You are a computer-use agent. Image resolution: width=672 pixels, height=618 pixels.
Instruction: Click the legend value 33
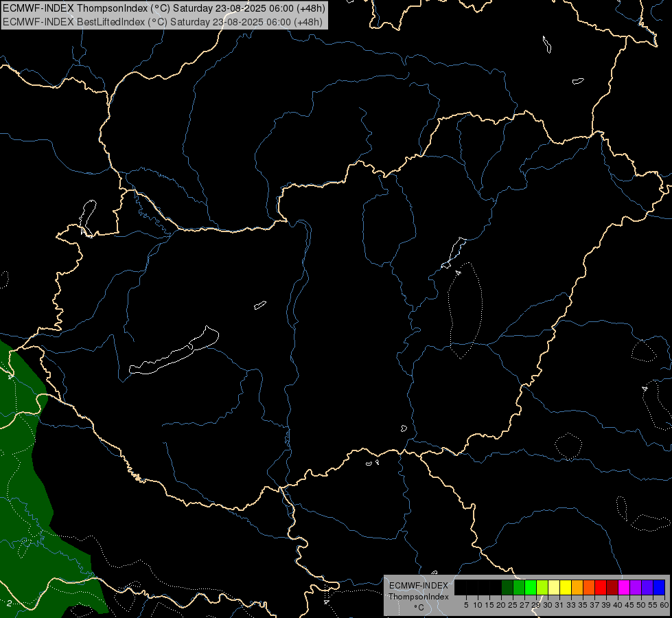click(572, 605)
